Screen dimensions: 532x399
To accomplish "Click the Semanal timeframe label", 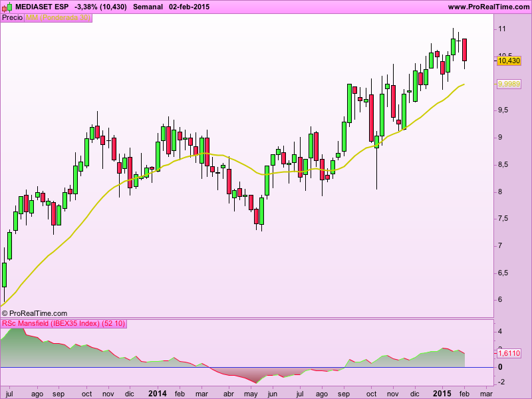I will pyautogui.click(x=148, y=7).
